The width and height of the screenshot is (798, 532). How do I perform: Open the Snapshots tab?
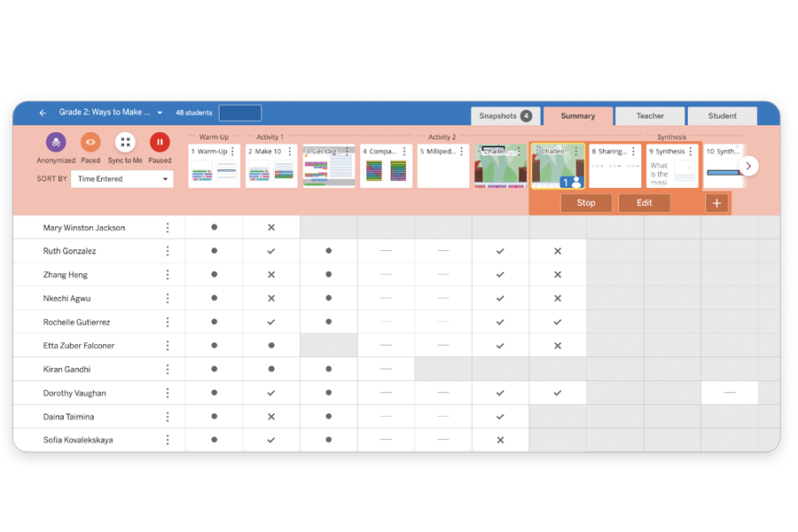[x=505, y=116]
